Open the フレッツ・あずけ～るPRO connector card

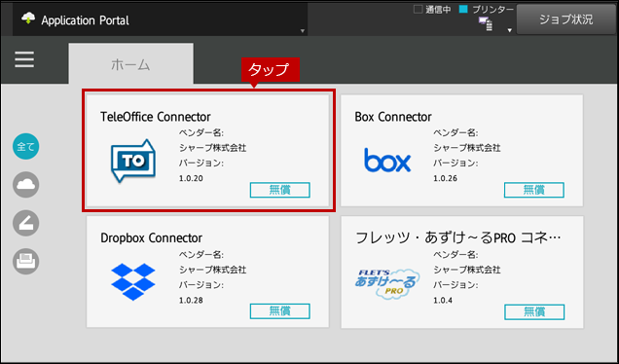click(x=462, y=272)
